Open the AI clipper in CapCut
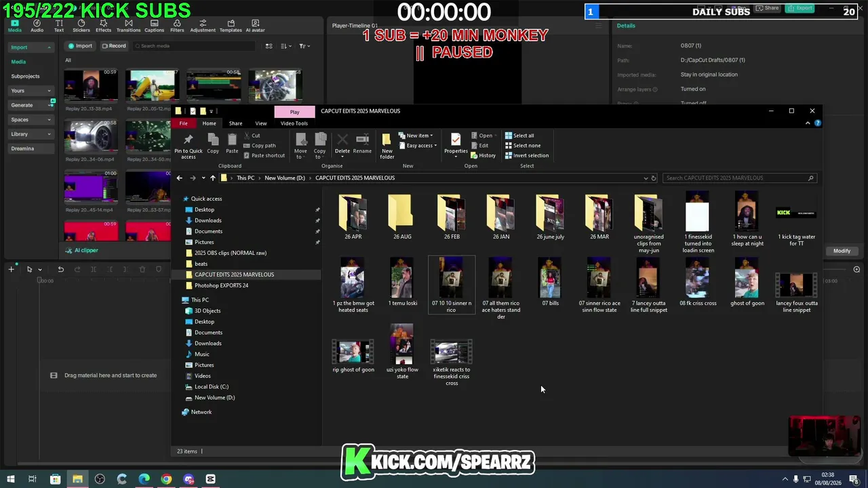Screen dimensions: 868x488 pos(82,251)
